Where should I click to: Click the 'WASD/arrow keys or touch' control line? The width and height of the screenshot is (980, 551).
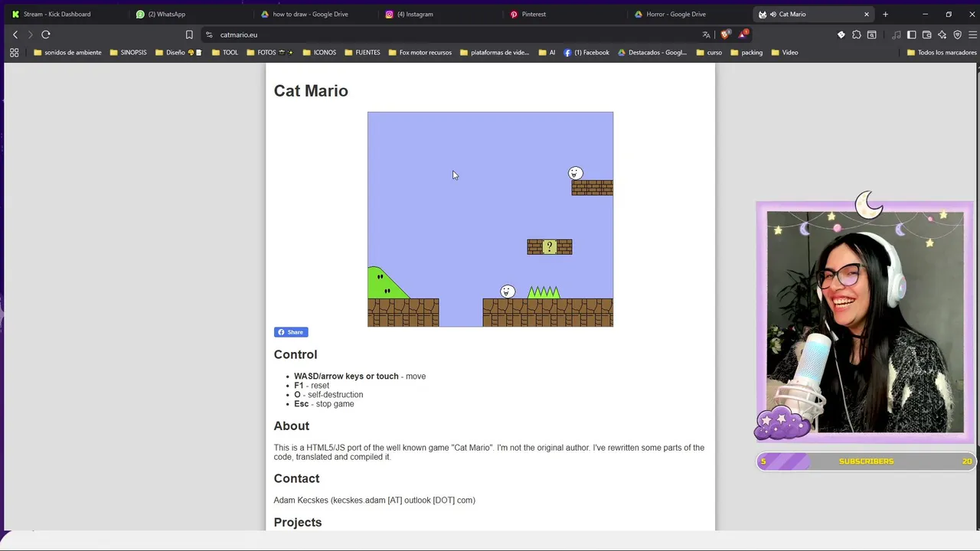coord(360,377)
